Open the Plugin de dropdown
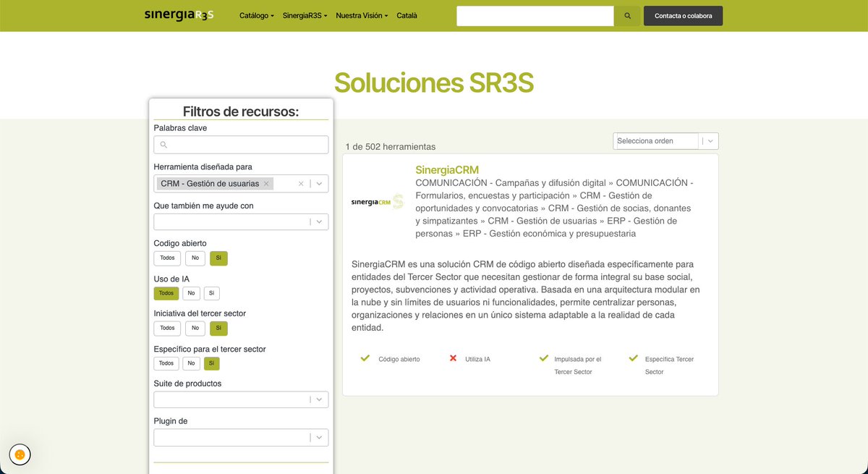Viewport: 868px width, 474px height. (x=241, y=437)
